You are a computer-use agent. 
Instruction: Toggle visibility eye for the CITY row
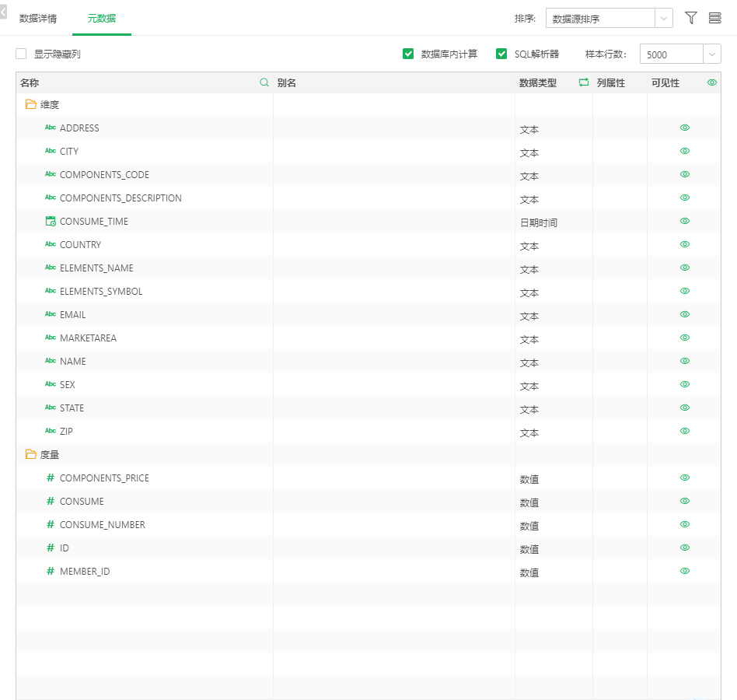685,151
